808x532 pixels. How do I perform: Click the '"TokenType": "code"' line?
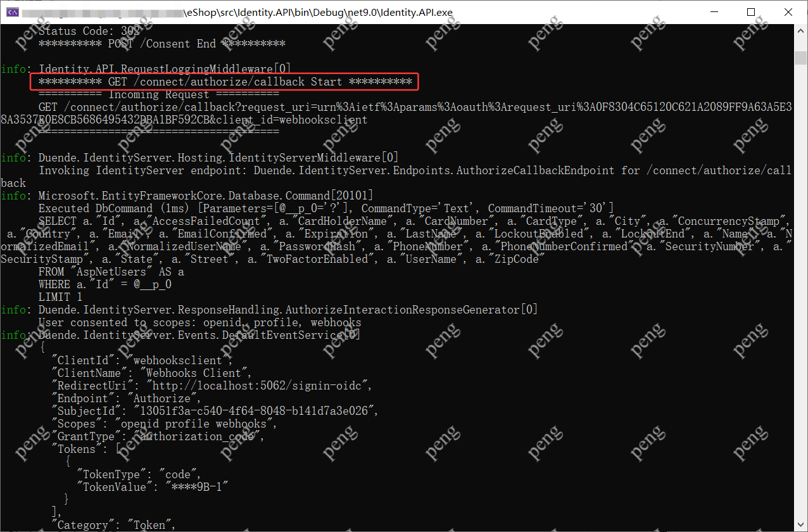coord(139,474)
